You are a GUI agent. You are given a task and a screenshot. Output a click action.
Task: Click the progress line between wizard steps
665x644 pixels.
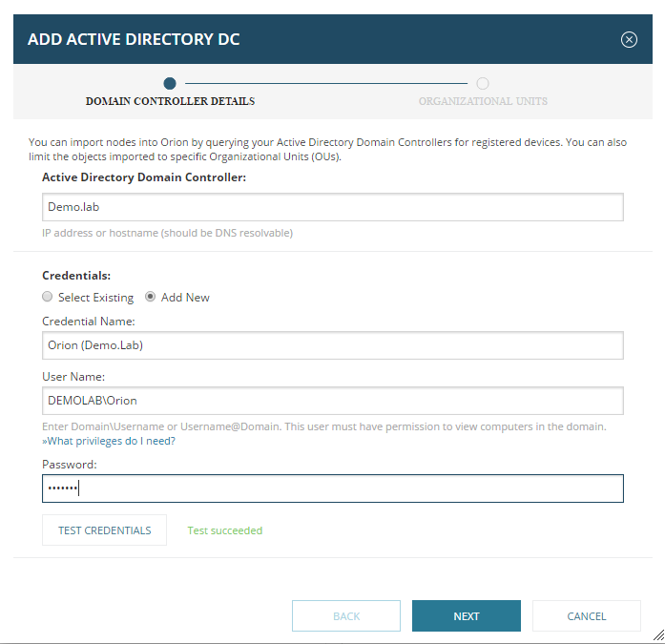[x=326, y=83]
